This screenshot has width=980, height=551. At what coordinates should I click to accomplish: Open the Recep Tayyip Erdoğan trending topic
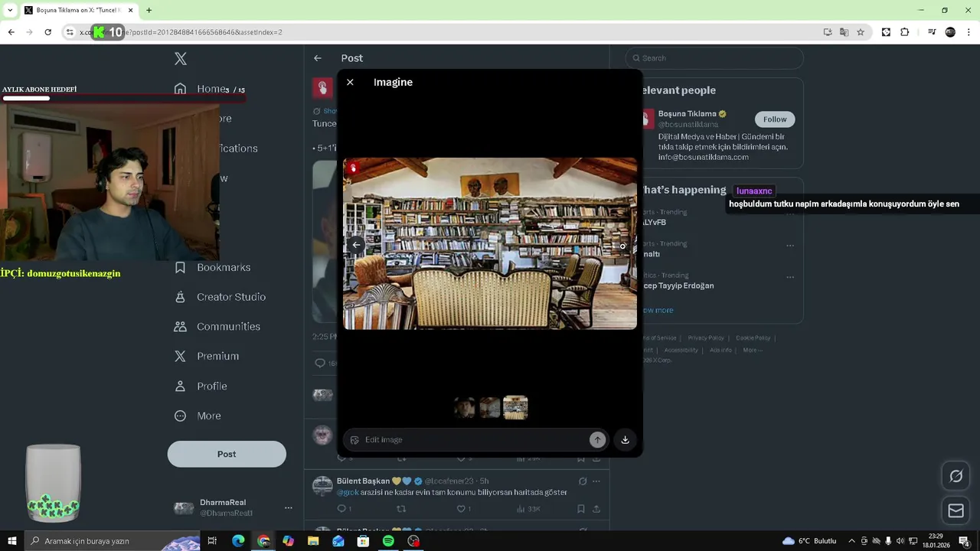pyautogui.click(x=678, y=285)
